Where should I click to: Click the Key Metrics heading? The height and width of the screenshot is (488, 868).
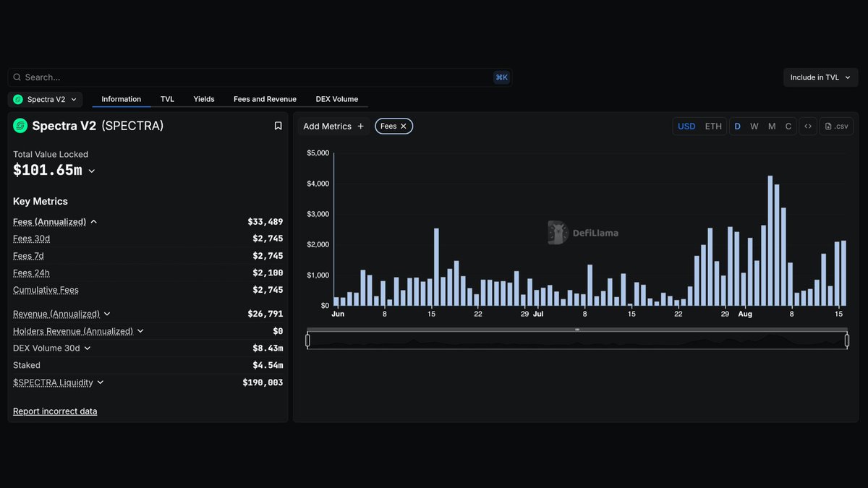(41, 202)
